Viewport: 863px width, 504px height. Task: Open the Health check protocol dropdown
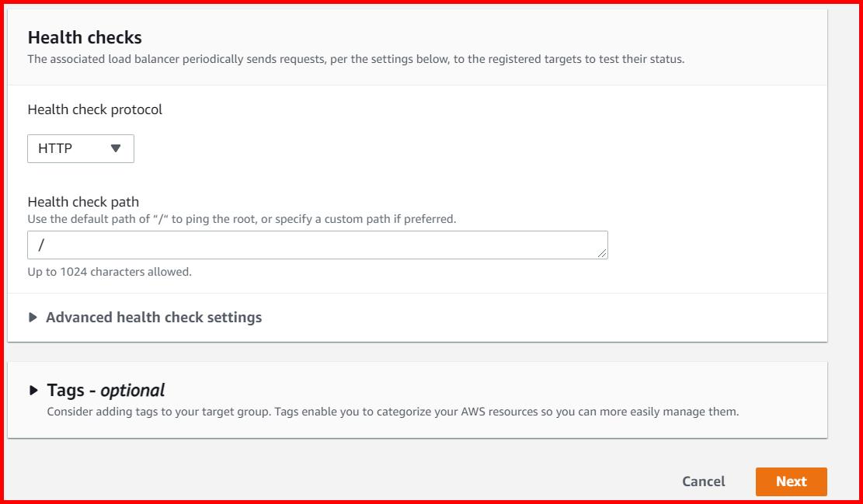click(x=80, y=148)
